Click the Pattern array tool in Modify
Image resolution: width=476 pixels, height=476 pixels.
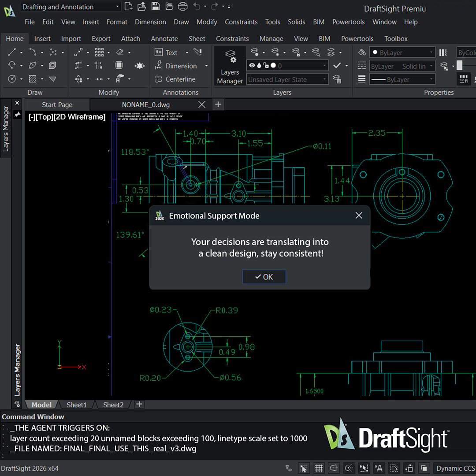point(99,52)
